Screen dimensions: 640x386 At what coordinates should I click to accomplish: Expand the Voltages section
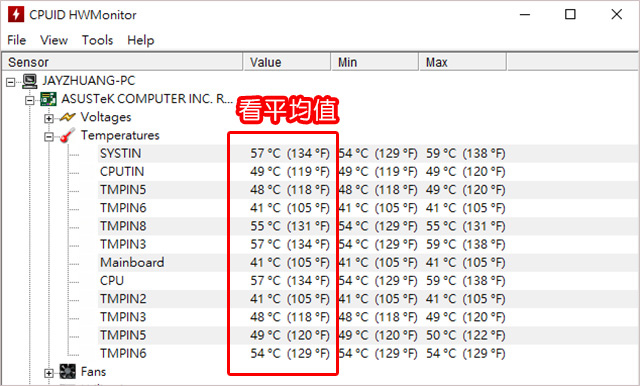(49, 118)
